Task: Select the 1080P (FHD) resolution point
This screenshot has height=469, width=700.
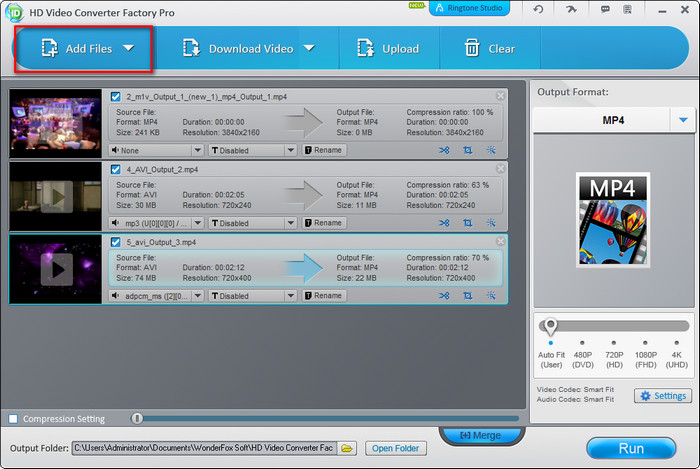Action: (x=645, y=343)
